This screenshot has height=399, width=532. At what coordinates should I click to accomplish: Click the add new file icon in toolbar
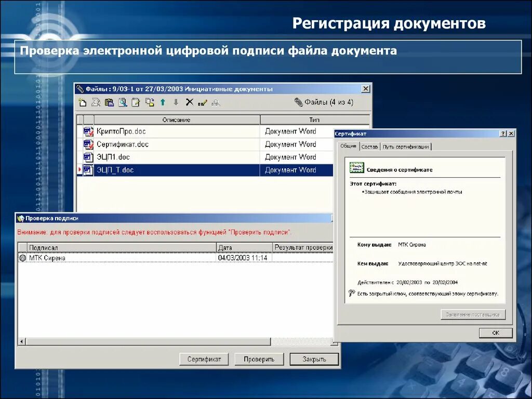coord(83,102)
